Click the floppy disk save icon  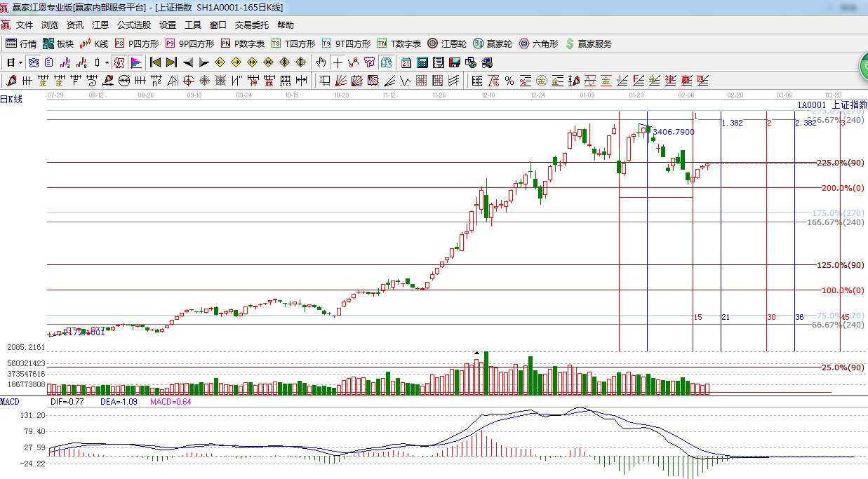(454, 62)
